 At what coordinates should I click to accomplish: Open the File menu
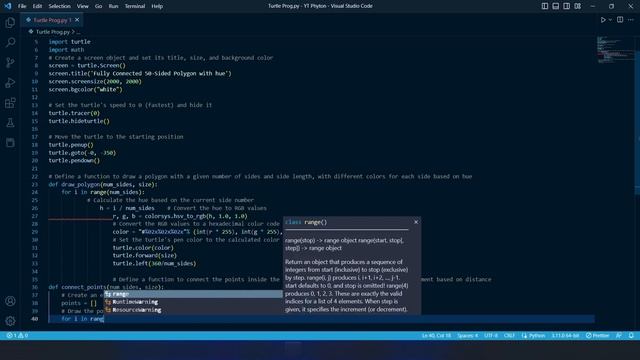22,6
